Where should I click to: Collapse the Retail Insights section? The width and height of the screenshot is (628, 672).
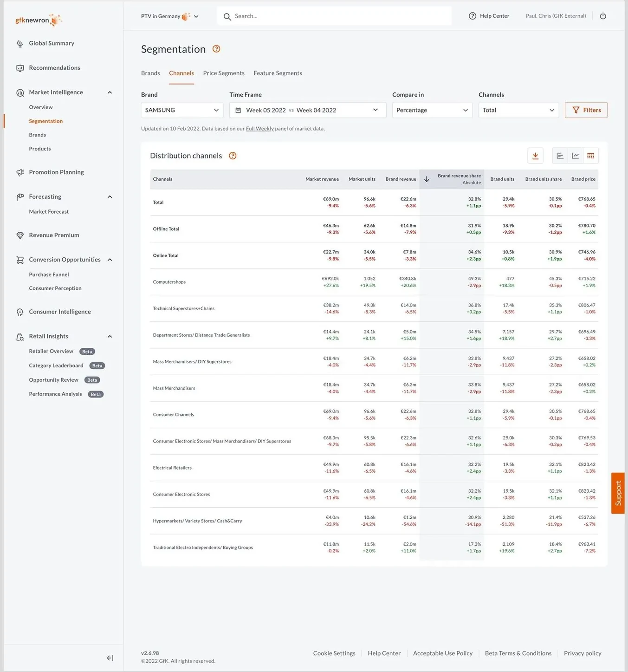point(110,336)
